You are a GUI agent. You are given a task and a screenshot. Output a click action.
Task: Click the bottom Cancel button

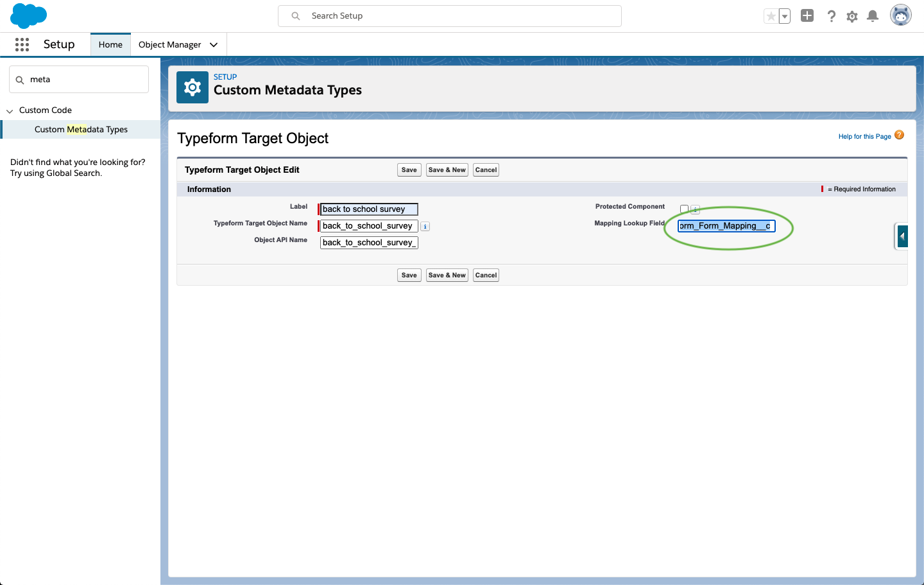[486, 275]
